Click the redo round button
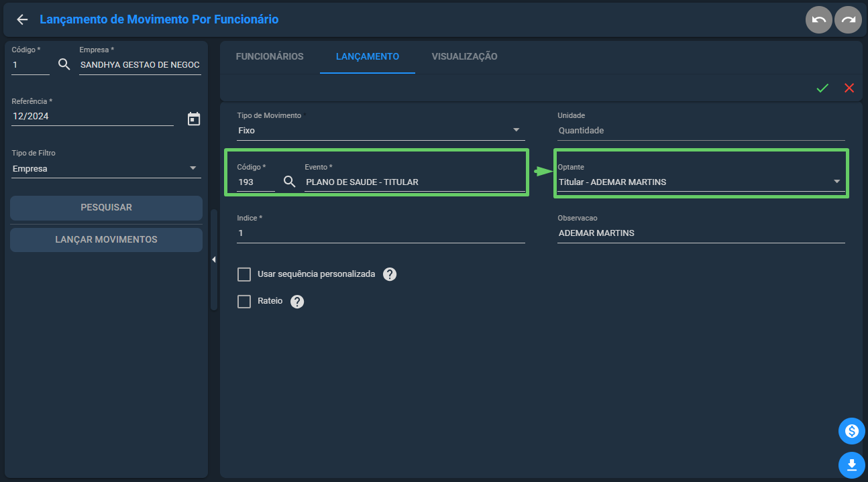This screenshot has height=482, width=868. [848, 20]
